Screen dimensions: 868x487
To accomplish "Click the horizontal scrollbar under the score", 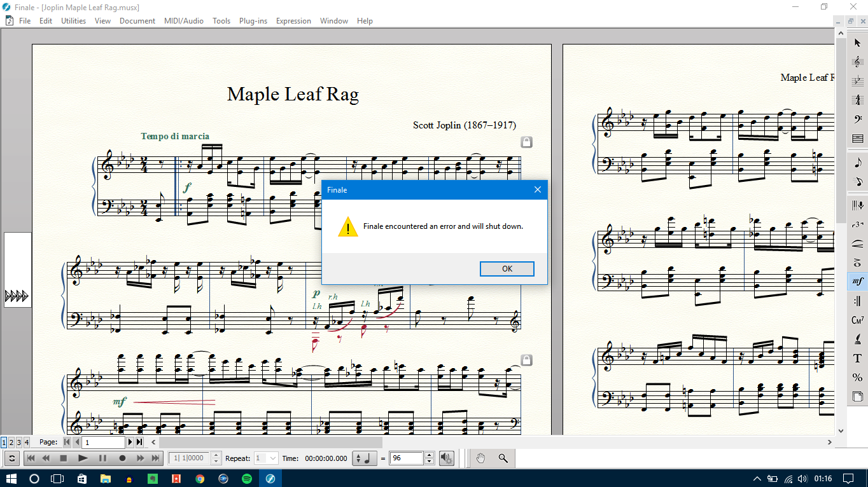I will coord(445,442).
